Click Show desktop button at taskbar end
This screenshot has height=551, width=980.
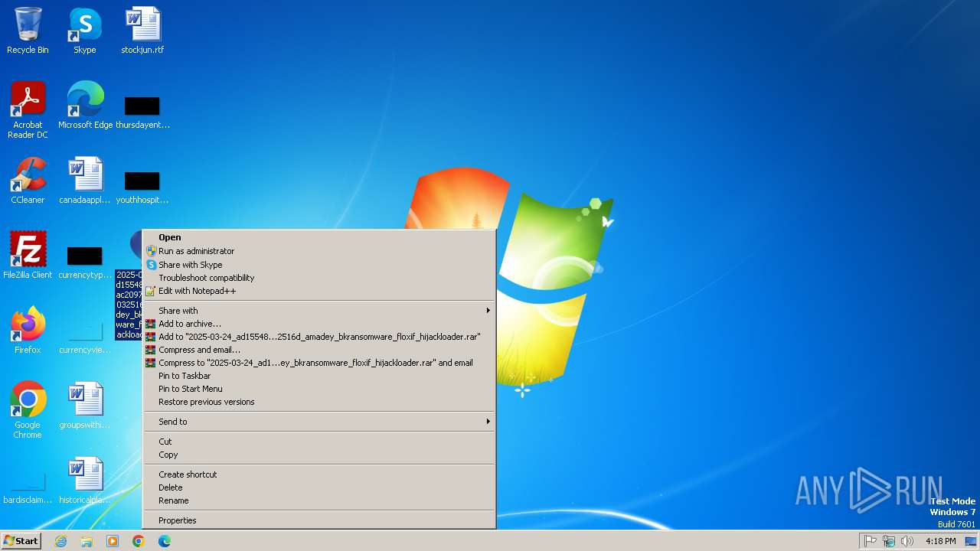pos(972,541)
